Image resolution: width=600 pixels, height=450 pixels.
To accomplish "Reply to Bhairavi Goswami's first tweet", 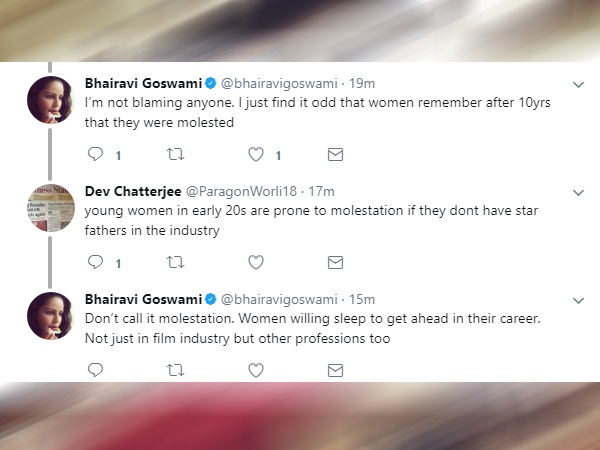I will point(97,154).
